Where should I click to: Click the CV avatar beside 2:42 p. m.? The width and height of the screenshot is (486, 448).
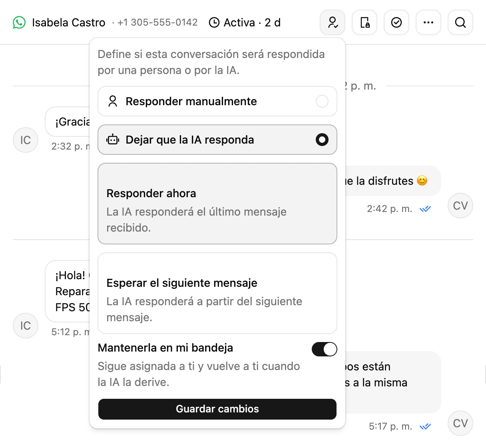pyautogui.click(x=460, y=206)
